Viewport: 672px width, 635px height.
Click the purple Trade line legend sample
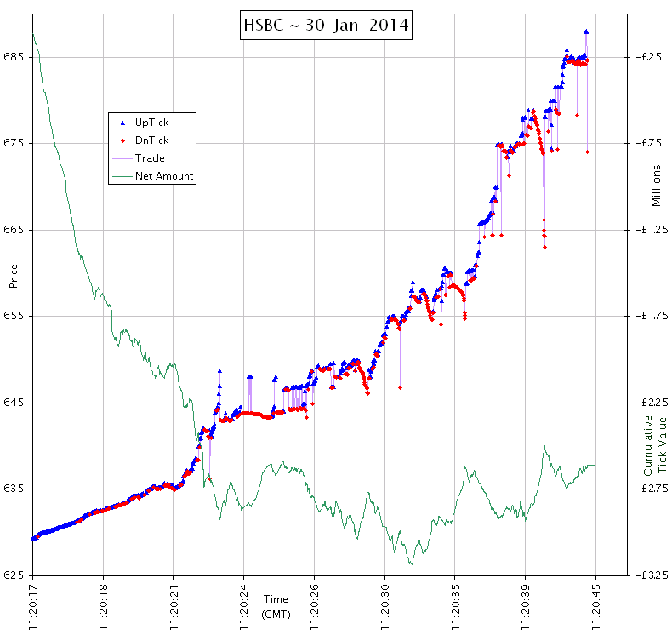pos(122,158)
